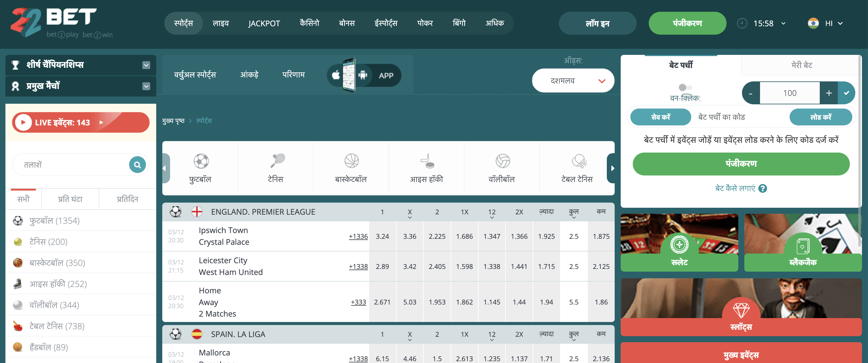Confirm stake with checkmark button
The image size is (868, 363).
[846, 93]
